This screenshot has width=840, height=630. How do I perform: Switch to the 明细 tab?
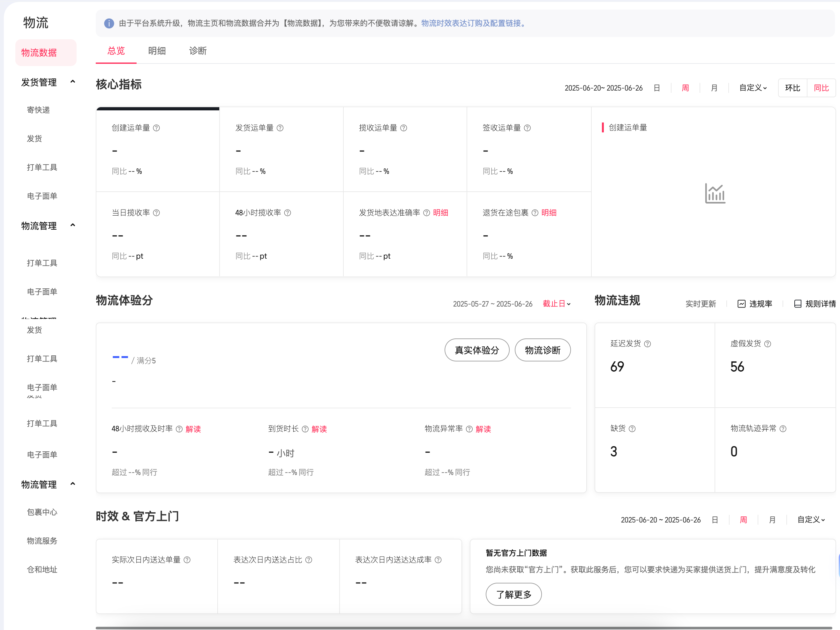(x=157, y=51)
